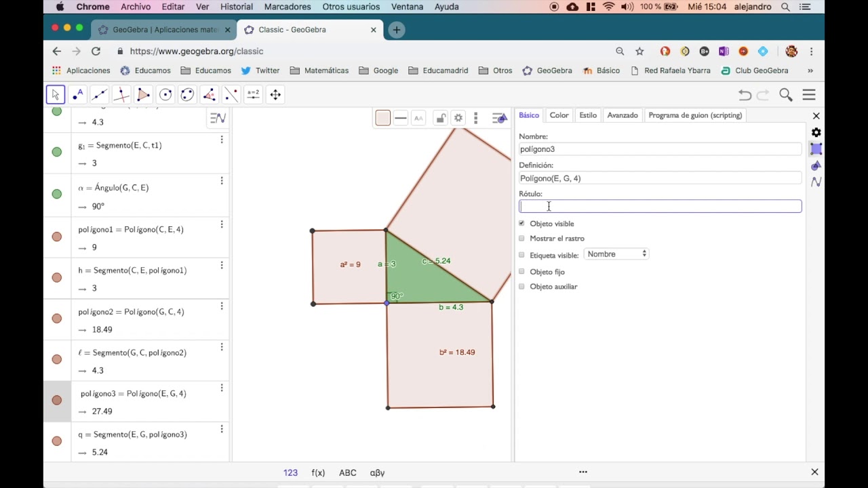Open the GeoGebra search magnifier

(786, 95)
